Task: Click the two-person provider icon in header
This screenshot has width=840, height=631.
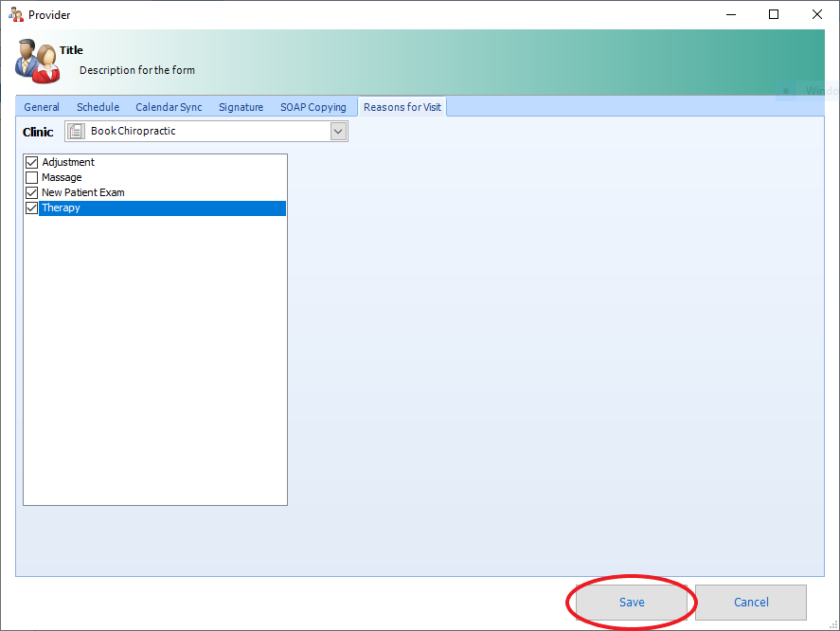Action: tap(37, 61)
